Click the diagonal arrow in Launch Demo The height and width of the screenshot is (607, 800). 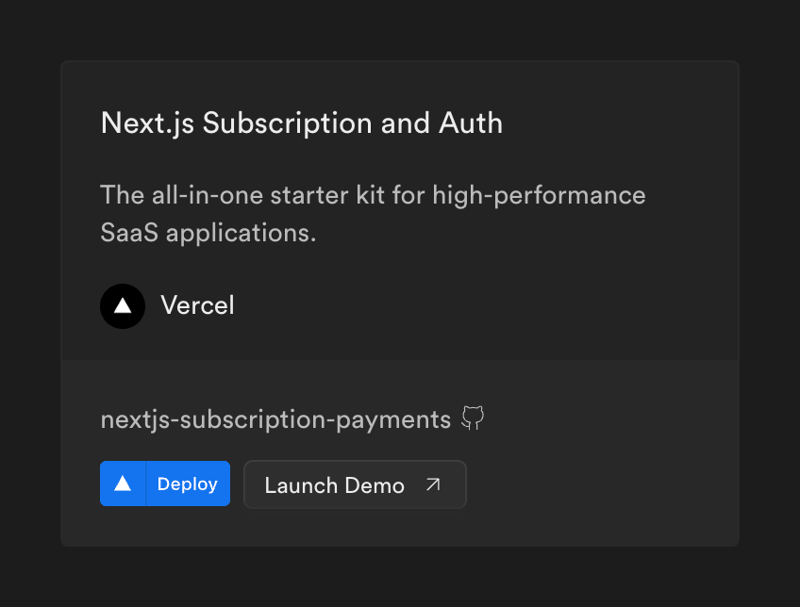pyautogui.click(x=431, y=484)
